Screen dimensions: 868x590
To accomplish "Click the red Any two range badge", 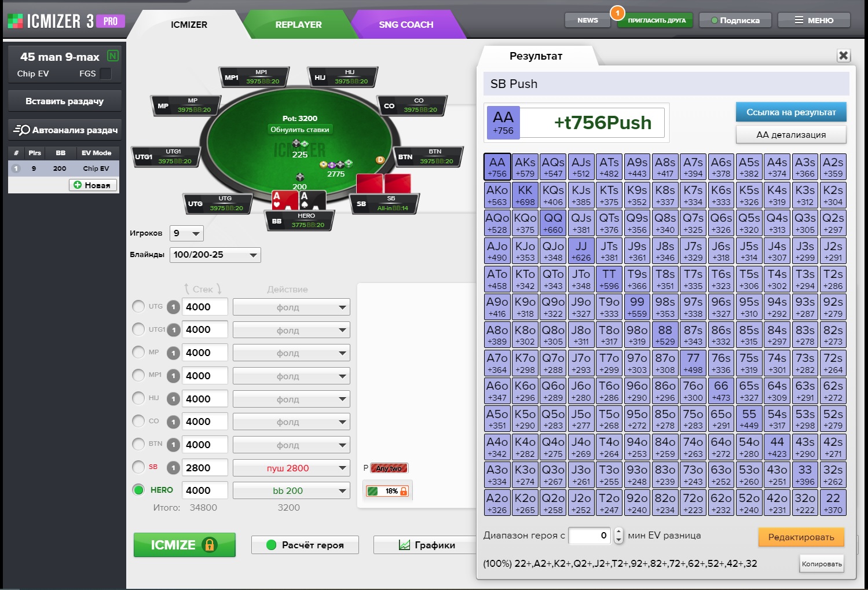I will pos(389,468).
